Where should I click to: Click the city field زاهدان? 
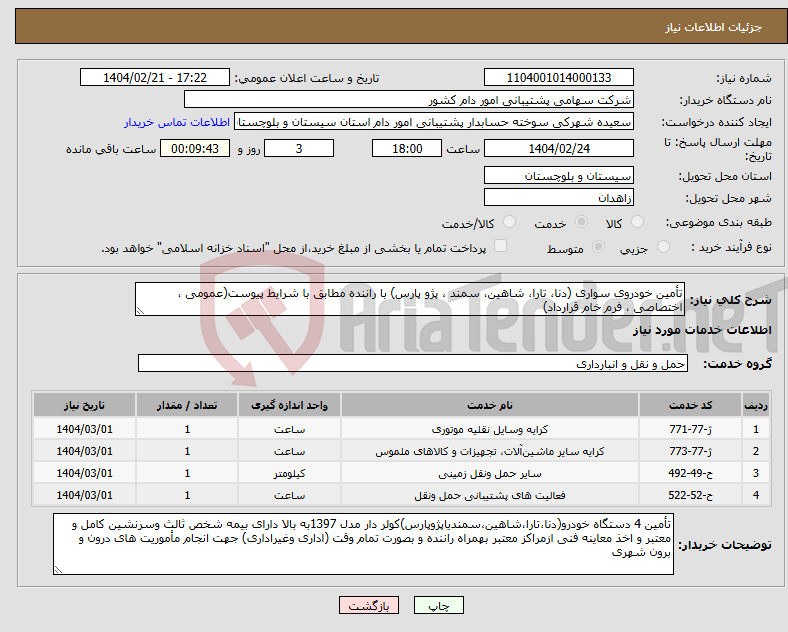point(558,197)
